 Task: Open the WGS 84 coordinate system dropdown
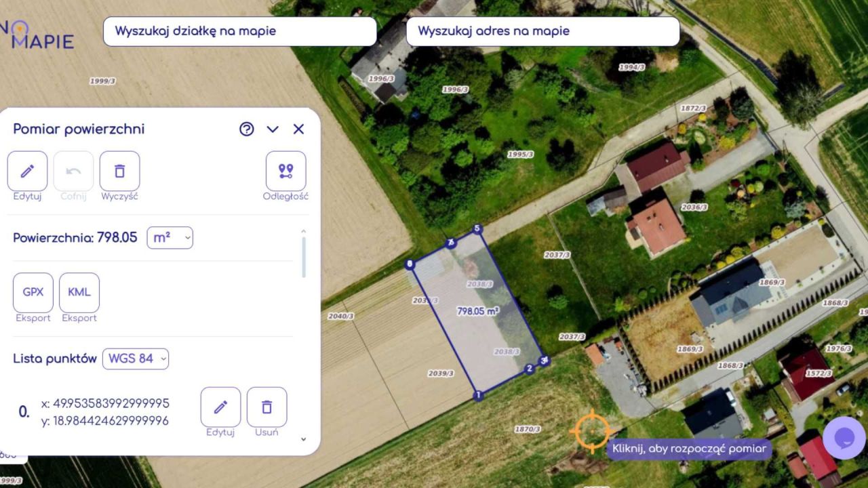coord(136,359)
